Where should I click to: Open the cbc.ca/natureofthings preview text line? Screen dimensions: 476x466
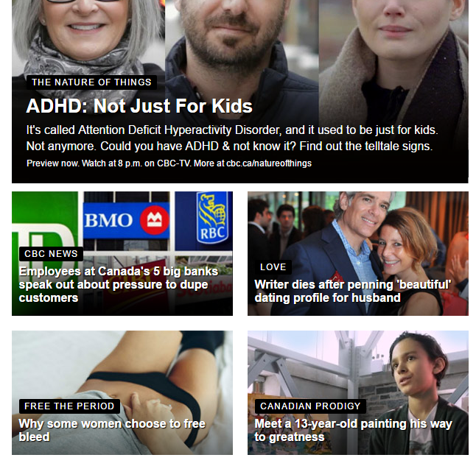169,163
